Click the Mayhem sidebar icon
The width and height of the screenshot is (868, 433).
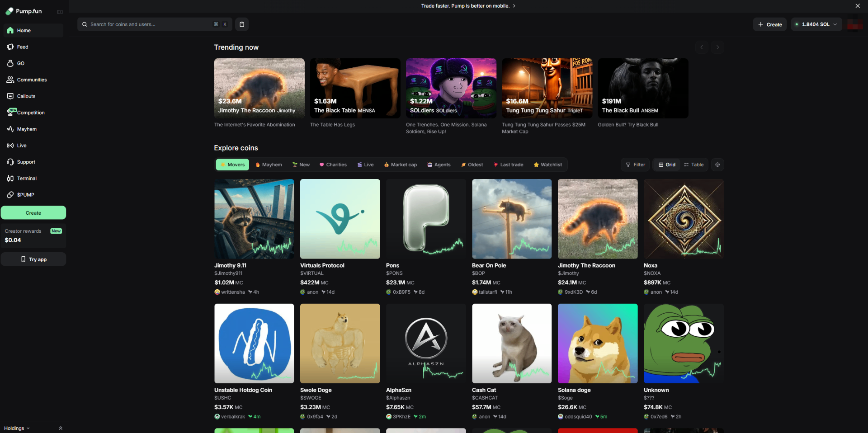[10, 129]
